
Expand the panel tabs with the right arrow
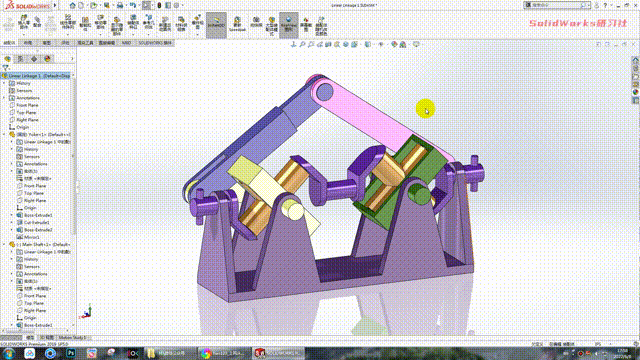point(72,59)
